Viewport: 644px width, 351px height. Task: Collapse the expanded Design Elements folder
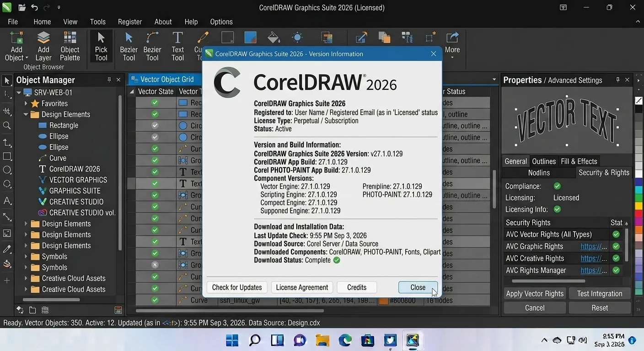pyautogui.click(x=26, y=115)
